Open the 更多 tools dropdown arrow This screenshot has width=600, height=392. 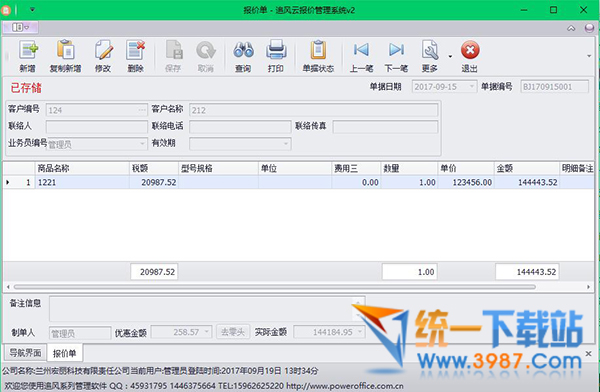[x=450, y=56]
